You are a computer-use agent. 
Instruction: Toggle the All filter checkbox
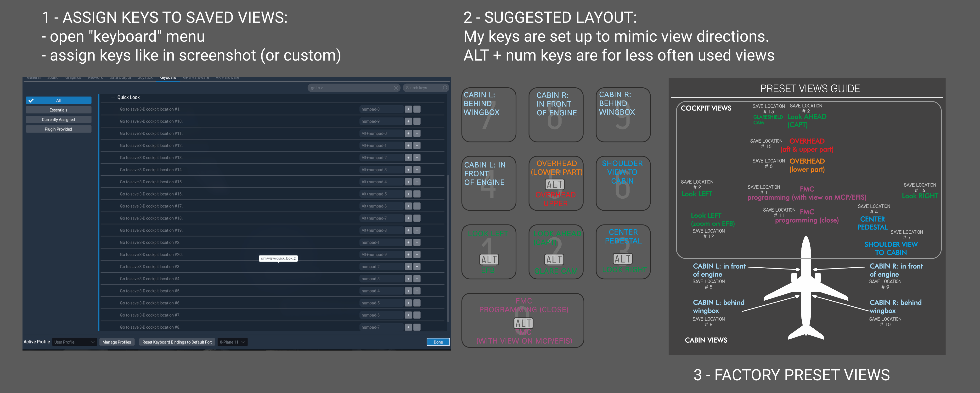click(32, 101)
